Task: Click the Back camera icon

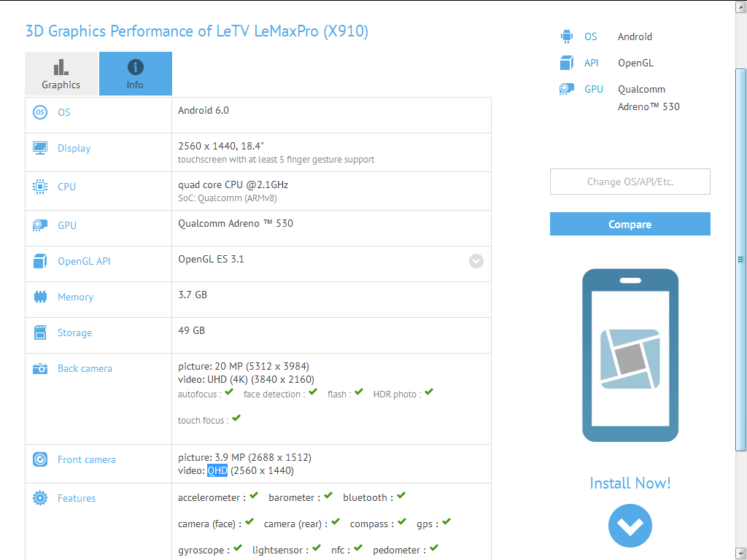Action: pyautogui.click(x=40, y=368)
